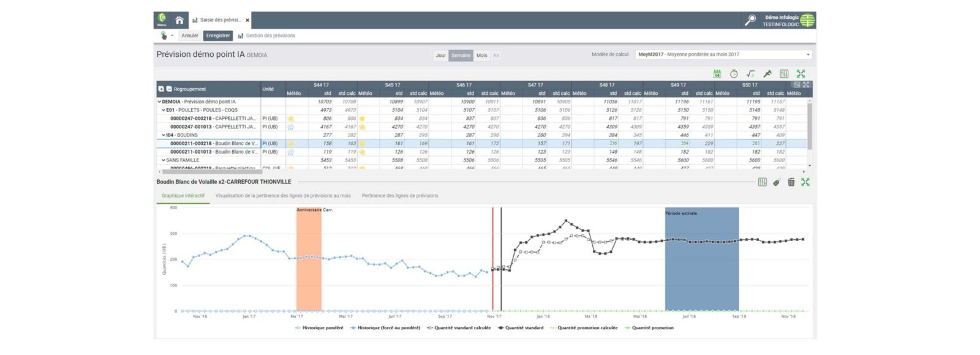Click green value 264 in S49 column

click(x=684, y=144)
